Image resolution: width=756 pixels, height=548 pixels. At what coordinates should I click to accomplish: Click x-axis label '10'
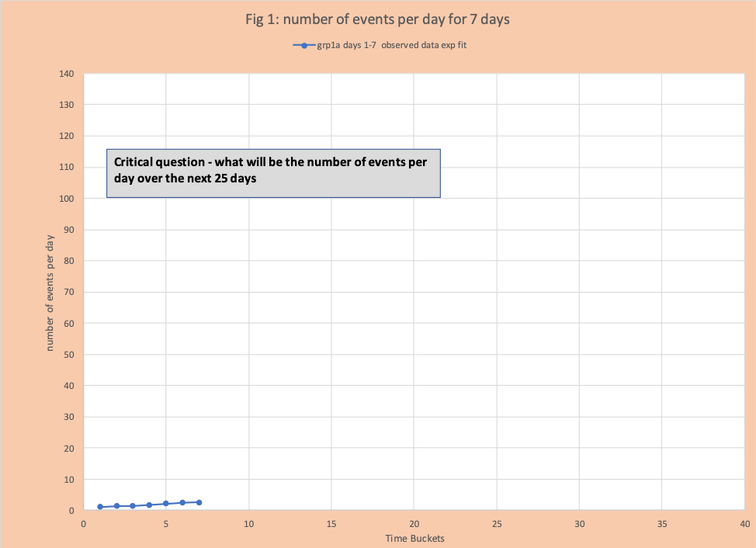248,524
